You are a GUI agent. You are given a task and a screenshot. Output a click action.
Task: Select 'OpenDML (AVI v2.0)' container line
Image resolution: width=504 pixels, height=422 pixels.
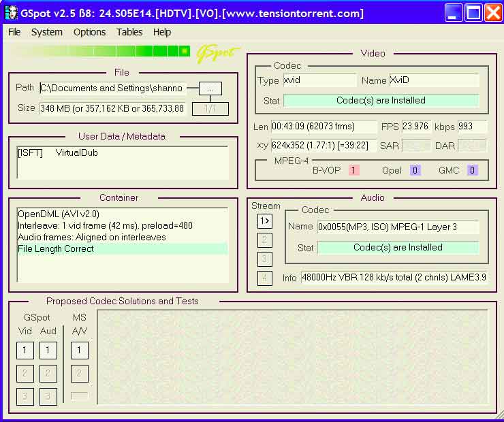tap(123, 214)
